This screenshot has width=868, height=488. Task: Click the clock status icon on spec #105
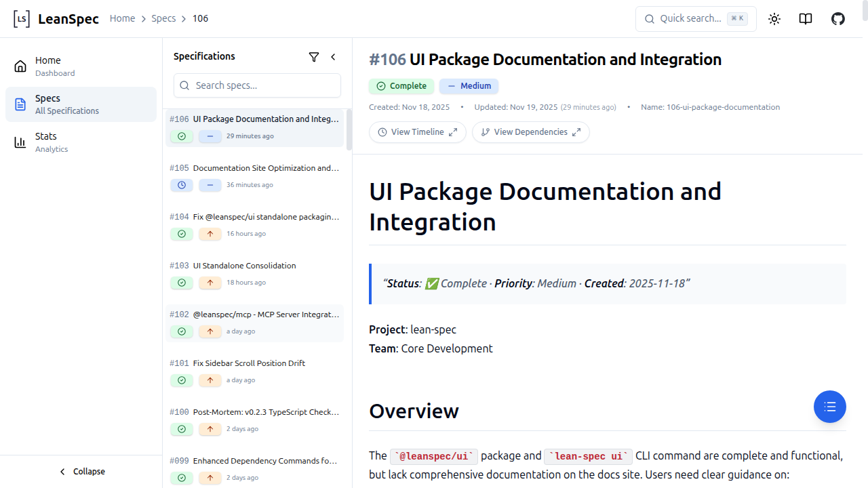[x=181, y=184]
